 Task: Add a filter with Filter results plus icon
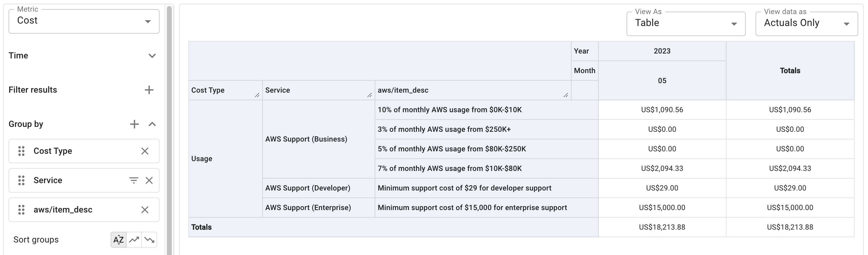[149, 90]
